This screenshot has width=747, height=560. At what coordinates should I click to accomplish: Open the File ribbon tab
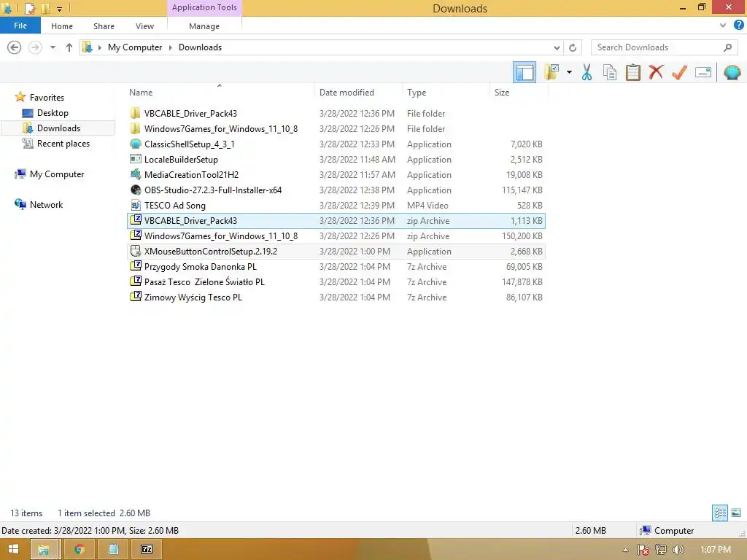pyautogui.click(x=20, y=26)
